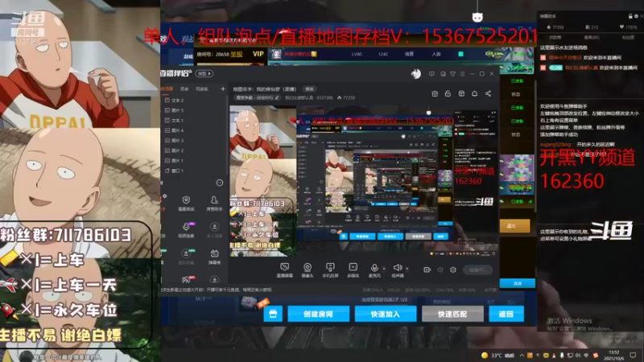Open the shield challenge tool icon
This screenshot has width=644, height=362.
(x=186, y=203)
